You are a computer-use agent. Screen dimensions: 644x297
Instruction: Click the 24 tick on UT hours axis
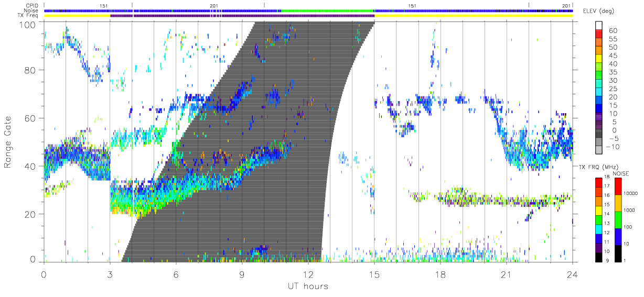(573, 274)
